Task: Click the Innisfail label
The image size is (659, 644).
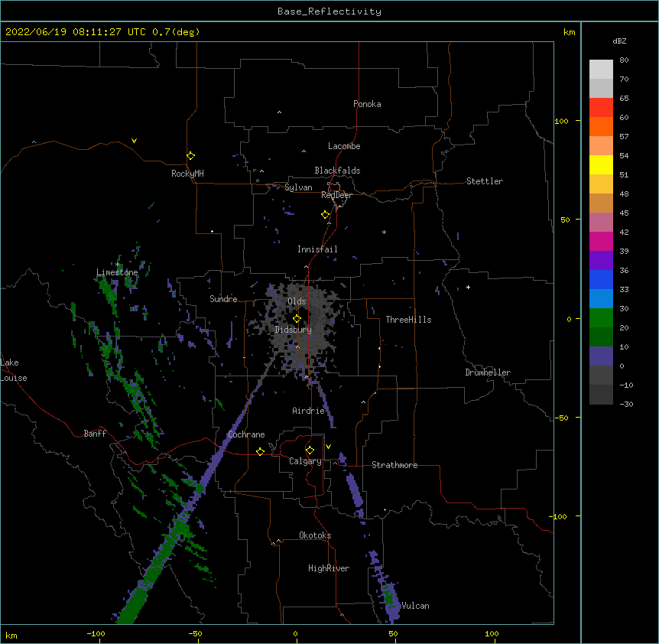Action: click(x=317, y=249)
